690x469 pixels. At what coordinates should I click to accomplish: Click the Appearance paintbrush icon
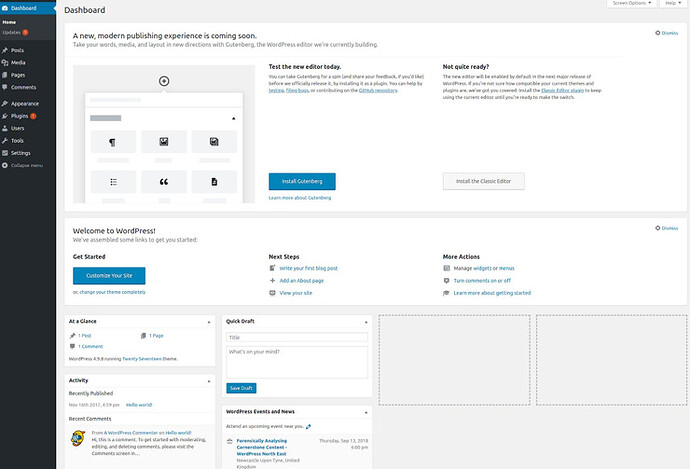[5, 103]
